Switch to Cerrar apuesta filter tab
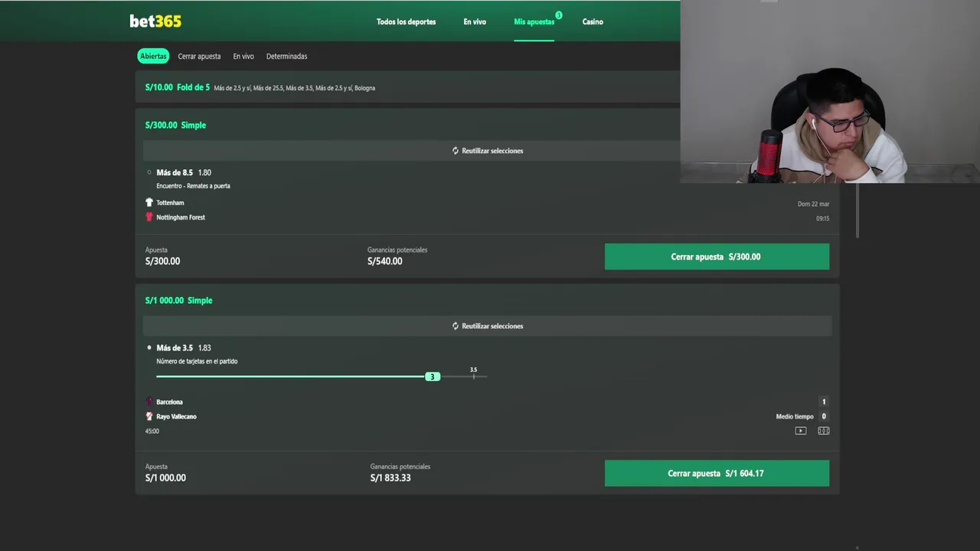 (x=199, y=56)
